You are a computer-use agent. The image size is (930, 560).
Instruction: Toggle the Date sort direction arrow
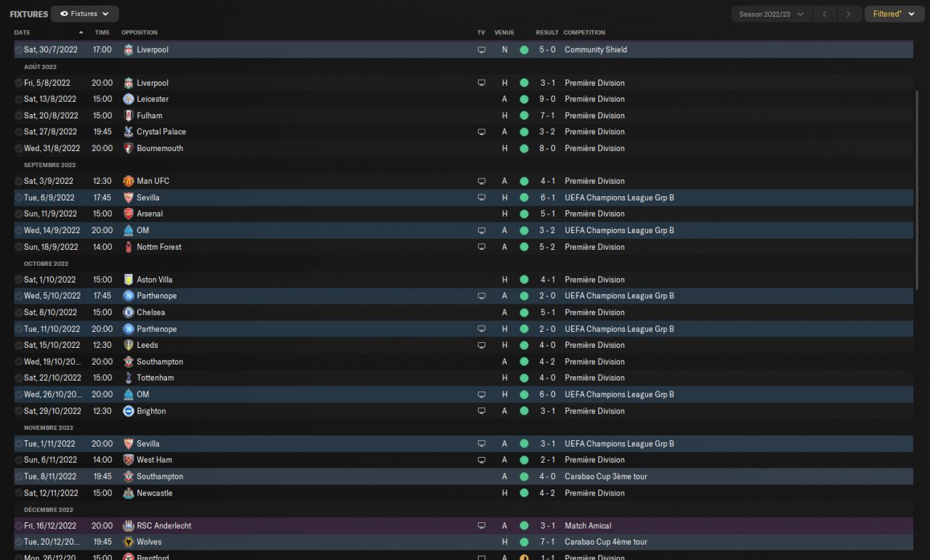[81, 33]
